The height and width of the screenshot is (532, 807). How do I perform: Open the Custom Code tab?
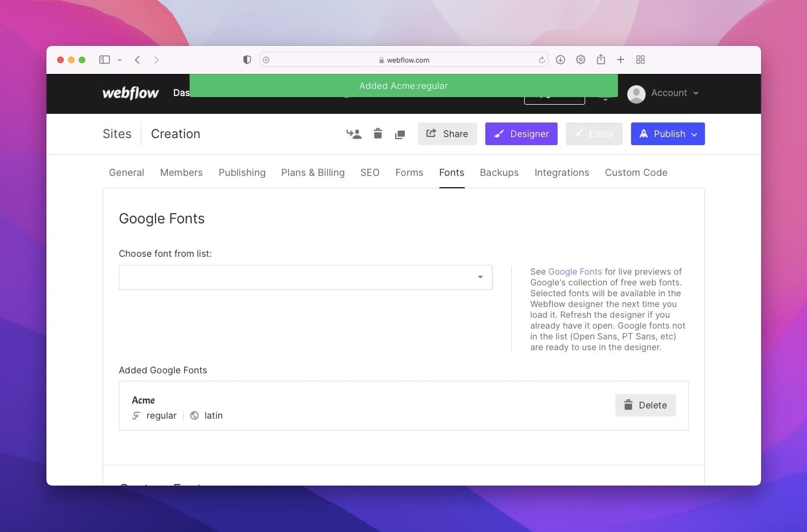coord(636,173)
